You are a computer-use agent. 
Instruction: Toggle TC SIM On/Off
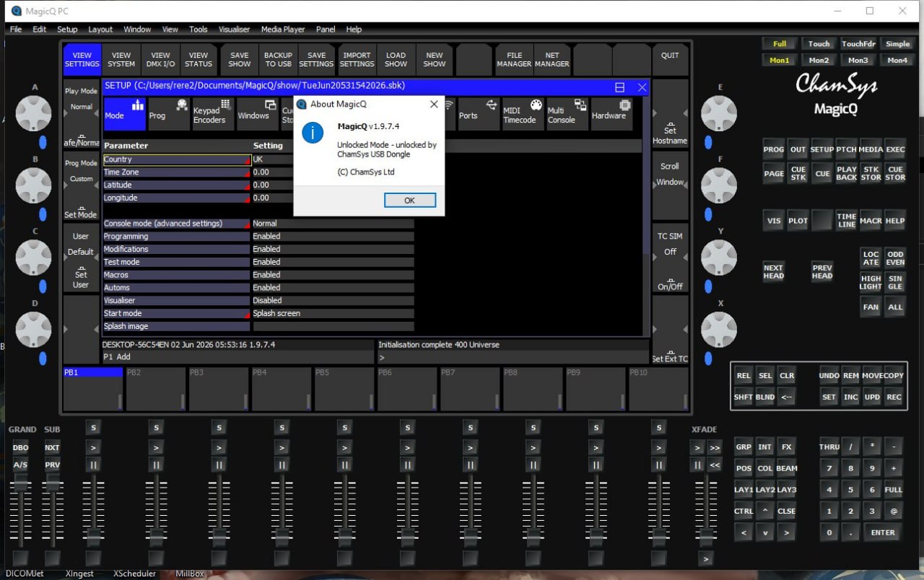point(670,258)
